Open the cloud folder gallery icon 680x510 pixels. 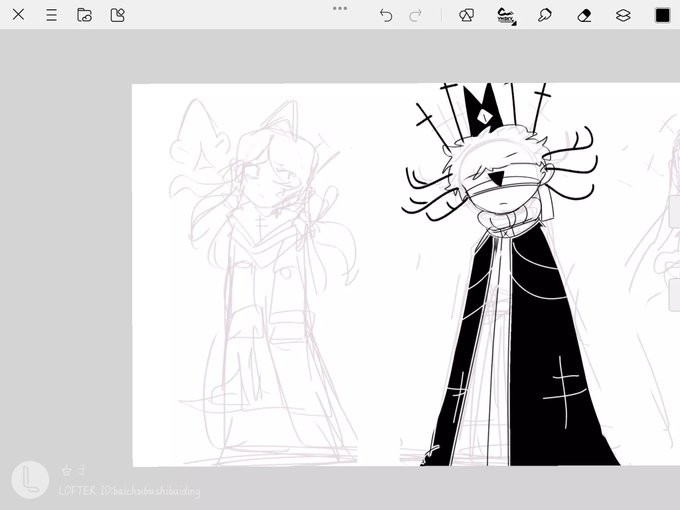point(84,15)
